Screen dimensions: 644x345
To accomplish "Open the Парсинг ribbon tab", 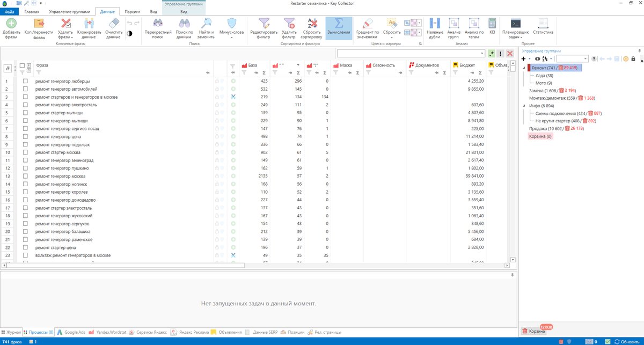I will click(132, 11).
